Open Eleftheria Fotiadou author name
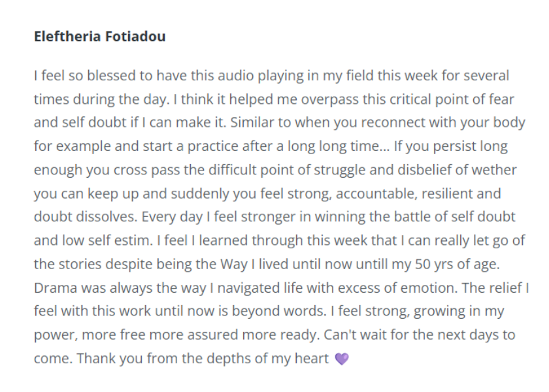 tap(100, 37)
